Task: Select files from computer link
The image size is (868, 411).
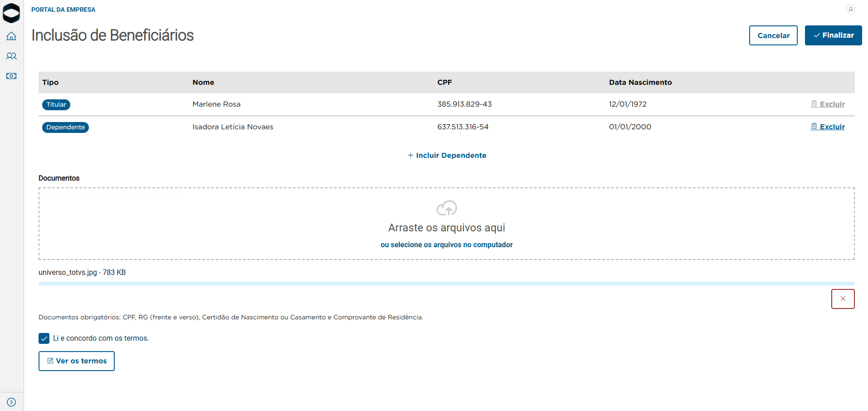Action: click(x=446, y=245)
